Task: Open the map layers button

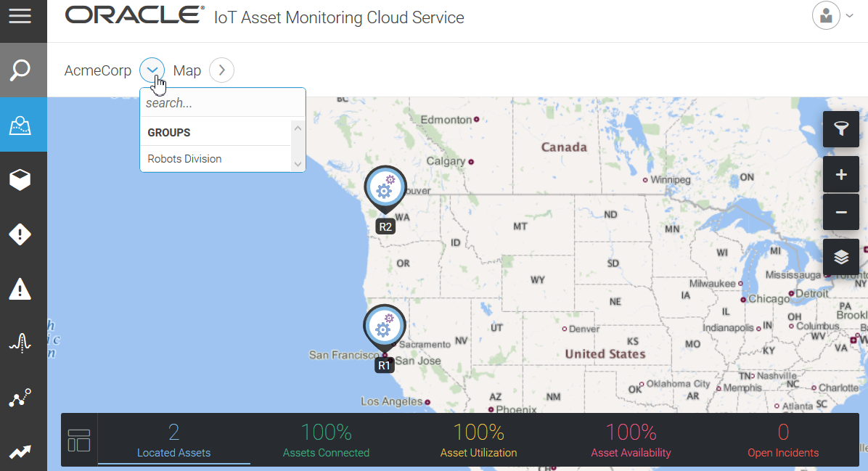Action: tap(841, 257)
